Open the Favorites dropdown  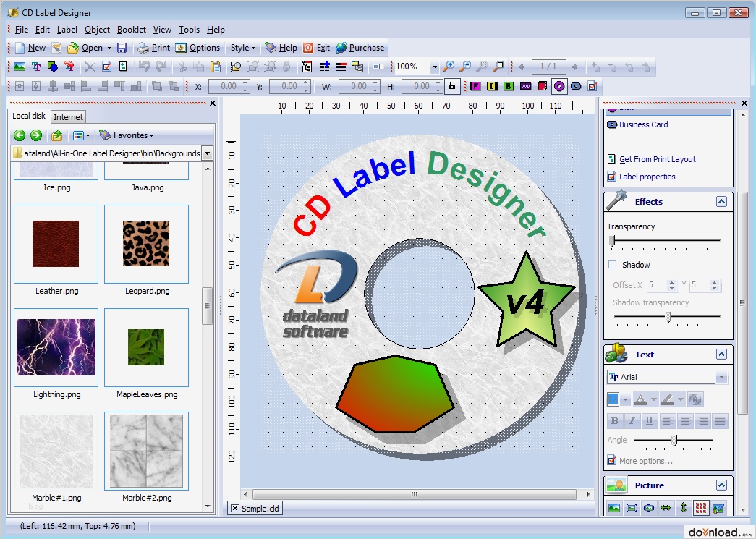click(127, 135)
